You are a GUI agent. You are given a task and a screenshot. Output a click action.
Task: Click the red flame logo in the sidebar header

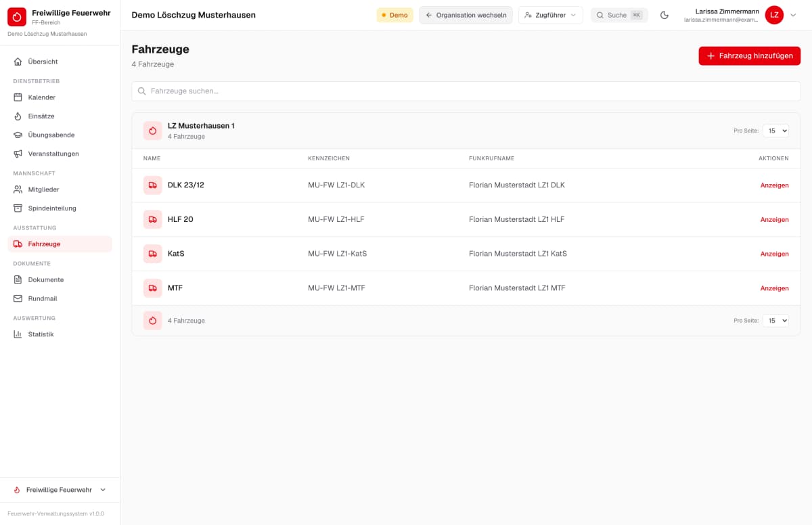(x=17, y=16)
